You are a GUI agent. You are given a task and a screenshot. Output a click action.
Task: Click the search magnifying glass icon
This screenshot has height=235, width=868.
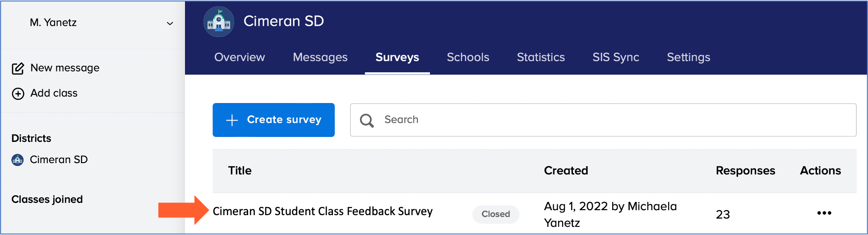tap(367, 120)
